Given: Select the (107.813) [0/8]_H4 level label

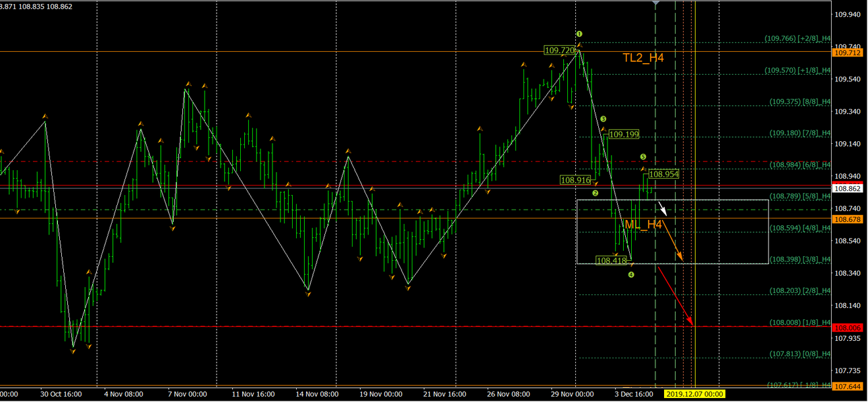Looking at the screenshot, I should [800, 354].
